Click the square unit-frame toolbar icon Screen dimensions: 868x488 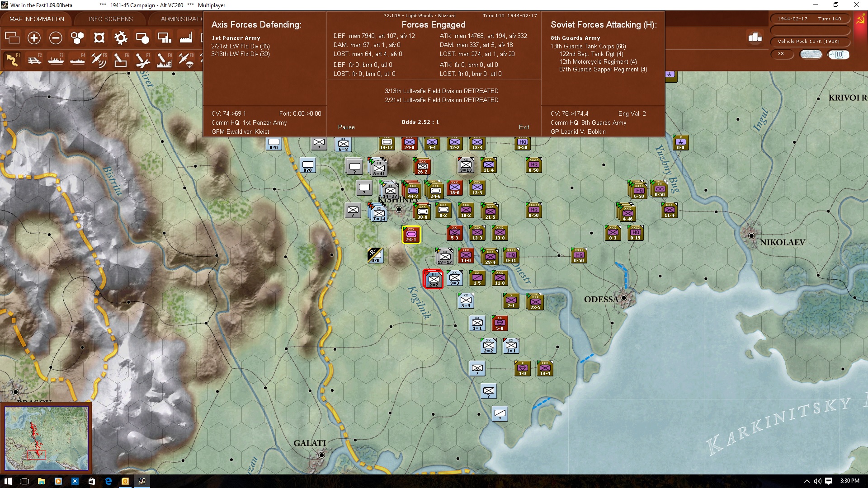coord(99,38)
